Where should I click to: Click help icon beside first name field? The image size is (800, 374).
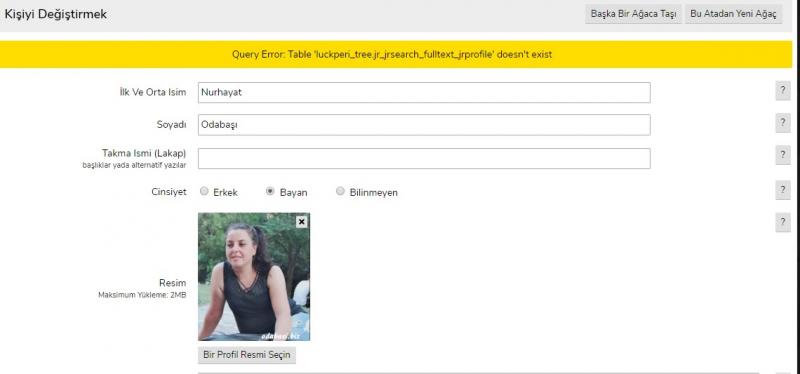pos(783,91)
